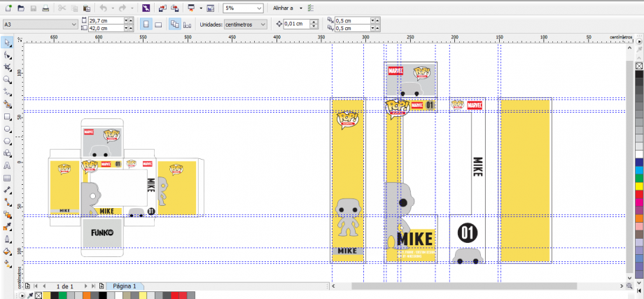Click the Import icon in the toolbar
This screenshot has height=299, width=644.
(161, 8)
